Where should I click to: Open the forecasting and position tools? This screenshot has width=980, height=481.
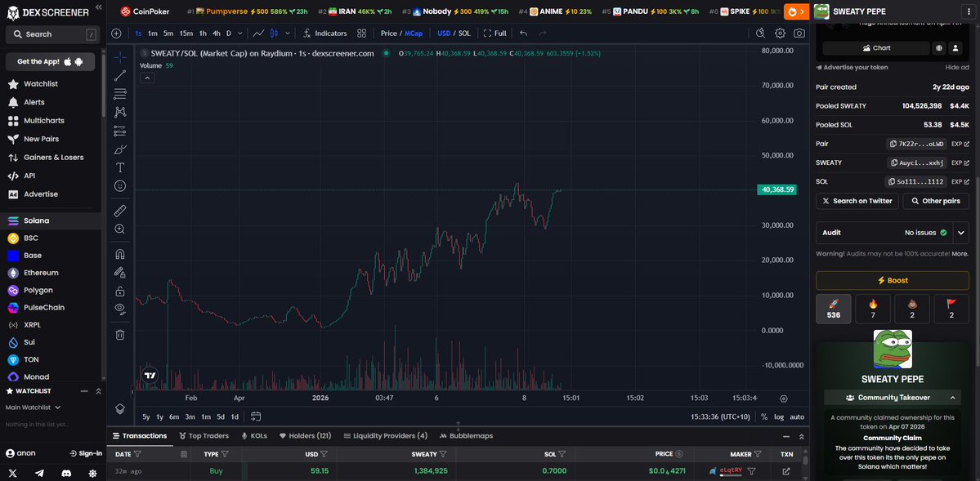120,131
